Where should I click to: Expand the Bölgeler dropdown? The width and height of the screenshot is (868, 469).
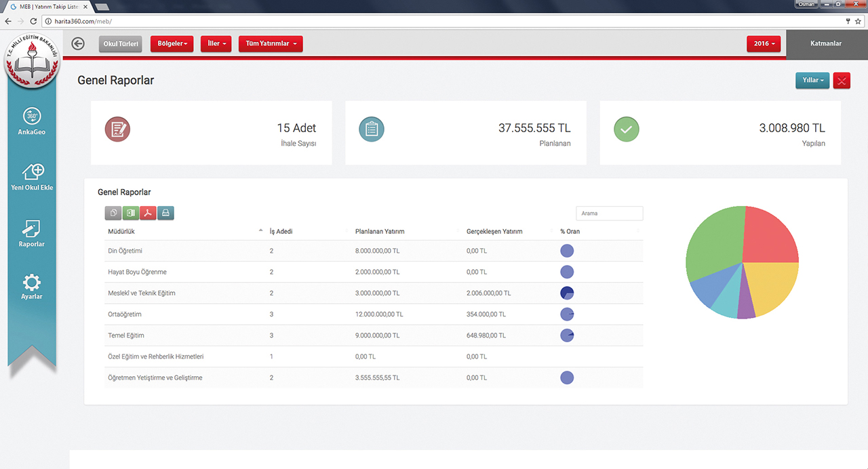(172, 44)
